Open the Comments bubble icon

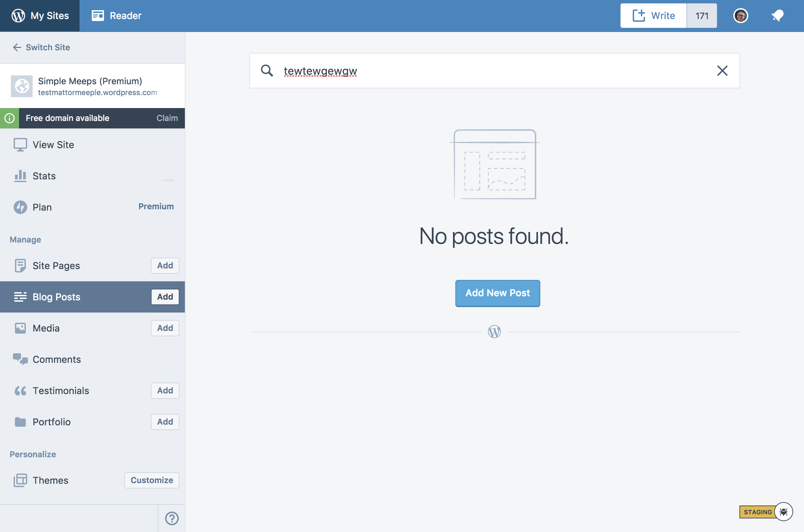point(20,359)
